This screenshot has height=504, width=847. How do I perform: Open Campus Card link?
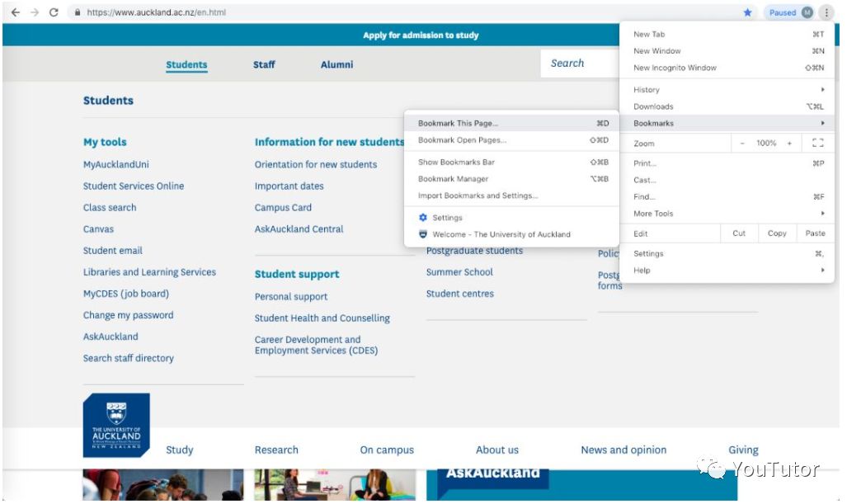click(283, 207)
